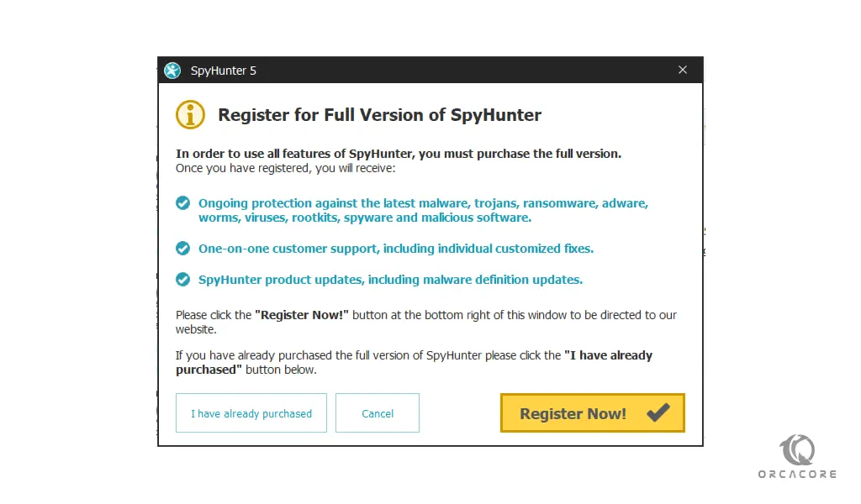This screenshot has height=504, width=861.
Task: Click the bold purchase requirement sentence
Action: coord(399,154)
